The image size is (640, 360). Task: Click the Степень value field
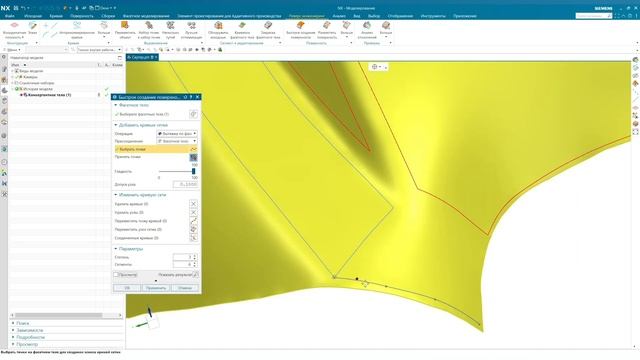pos(182,257)
